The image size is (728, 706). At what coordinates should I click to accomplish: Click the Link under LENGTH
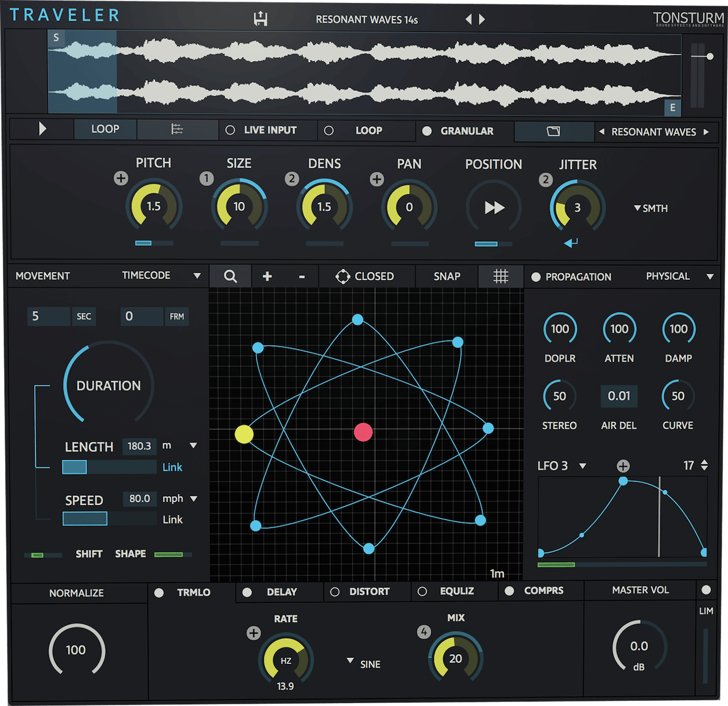172,467
